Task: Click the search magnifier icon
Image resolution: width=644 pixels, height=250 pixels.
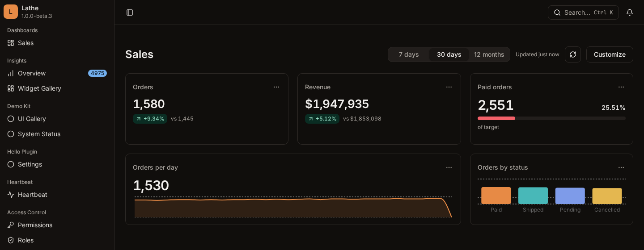Action: click(x=557, y=12)
